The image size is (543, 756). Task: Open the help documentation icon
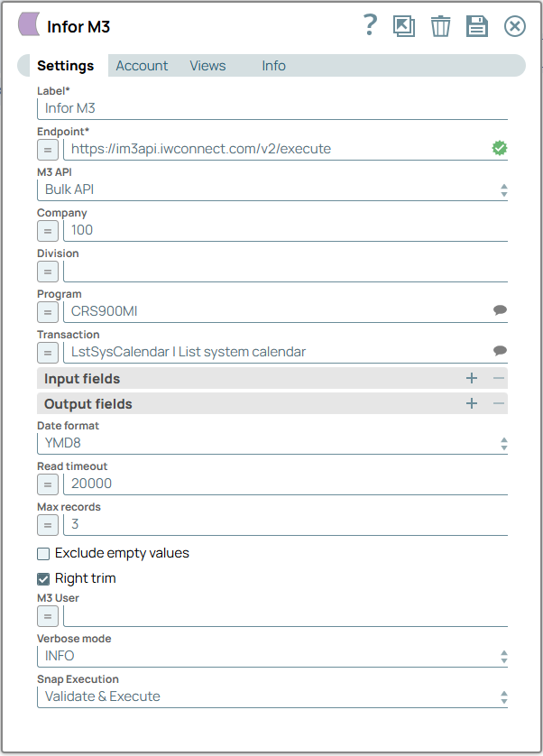(370, 26)
